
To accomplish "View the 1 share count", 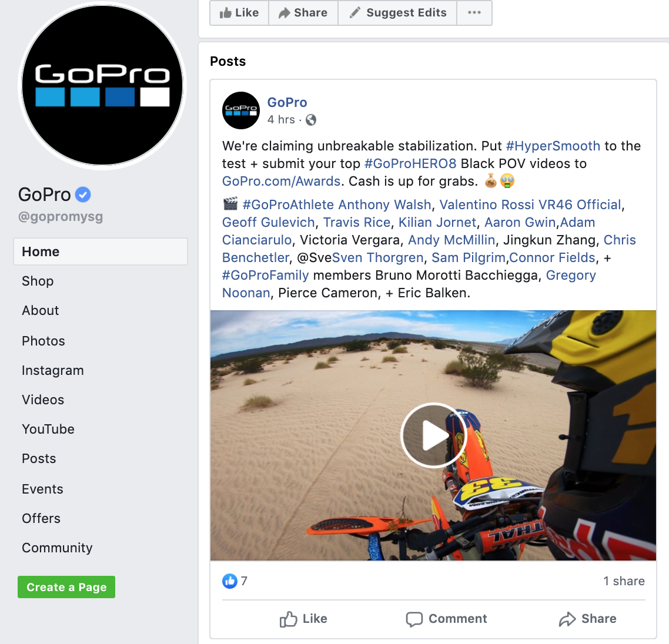I will click(624, 581).
